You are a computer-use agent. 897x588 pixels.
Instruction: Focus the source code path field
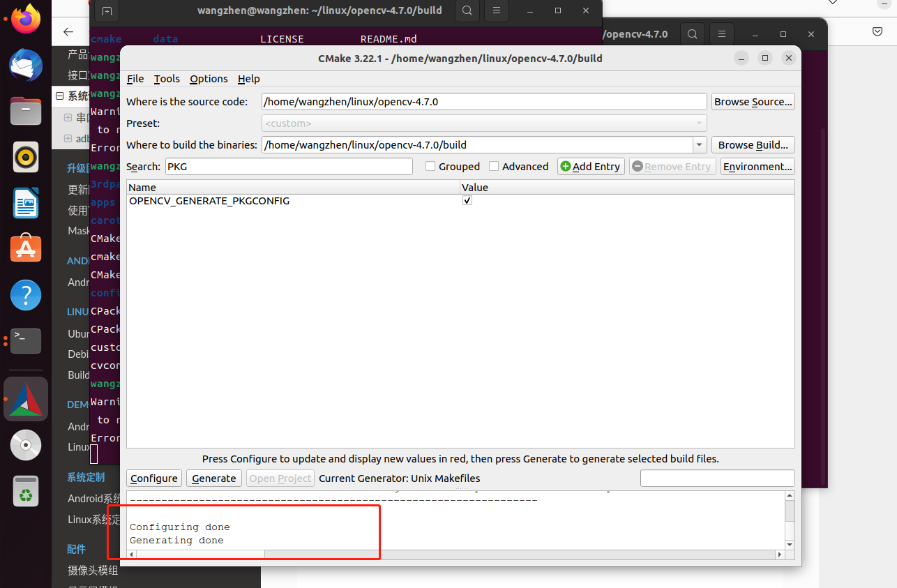(x=484, y=101)
